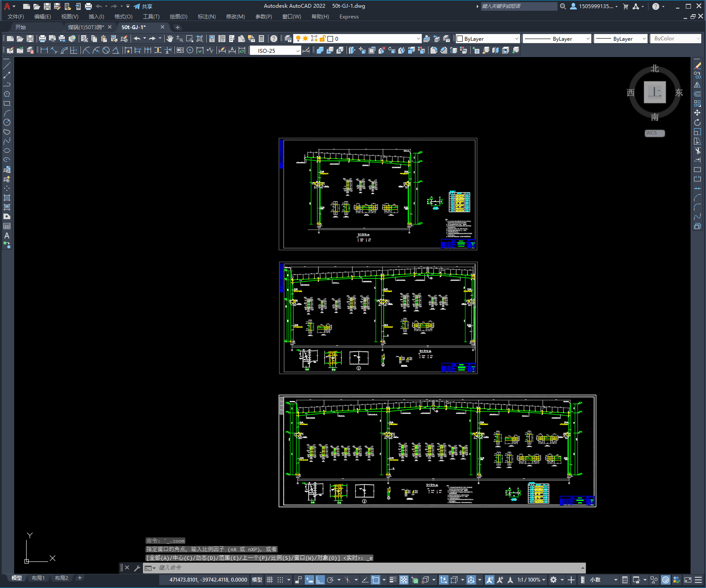
Task: Click the customize wrench in command line
Action: pyautogui.click(x=137, y=568)
